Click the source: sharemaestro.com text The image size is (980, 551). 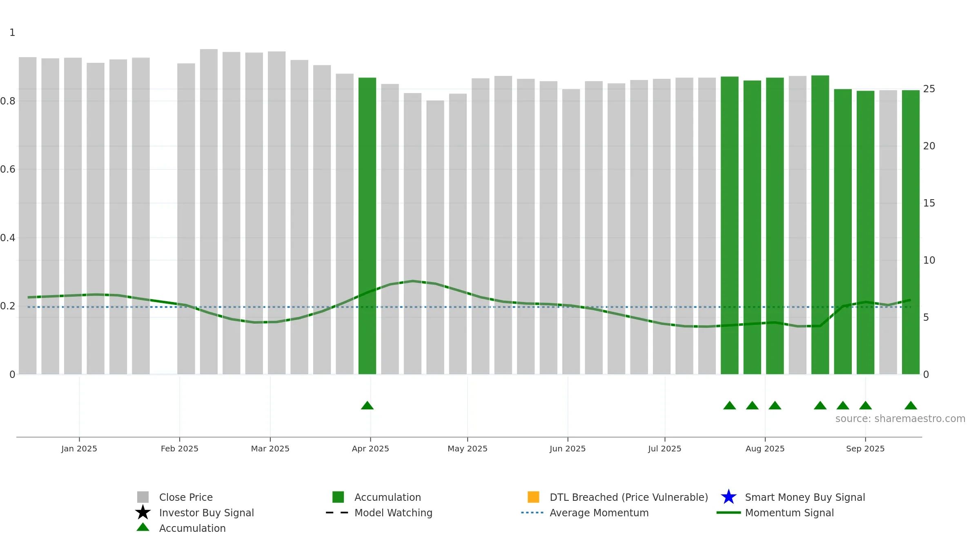click(900, 419)
